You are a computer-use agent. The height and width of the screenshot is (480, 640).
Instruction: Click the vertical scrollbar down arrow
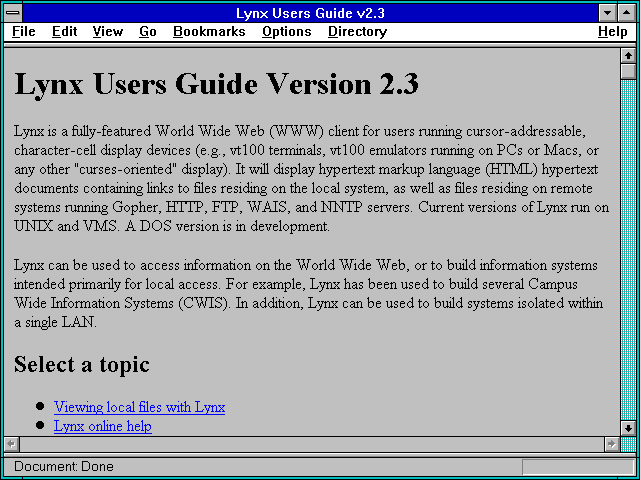pos(628,428)
